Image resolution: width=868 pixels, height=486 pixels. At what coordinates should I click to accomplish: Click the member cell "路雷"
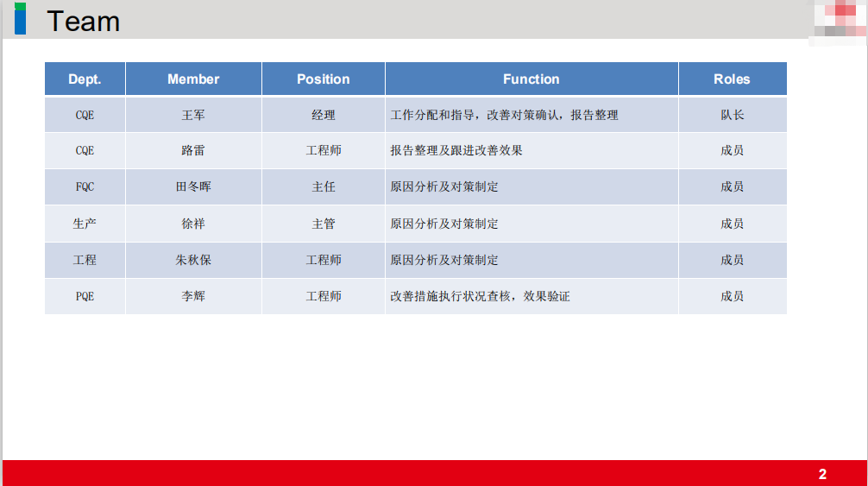coord(193,150)
